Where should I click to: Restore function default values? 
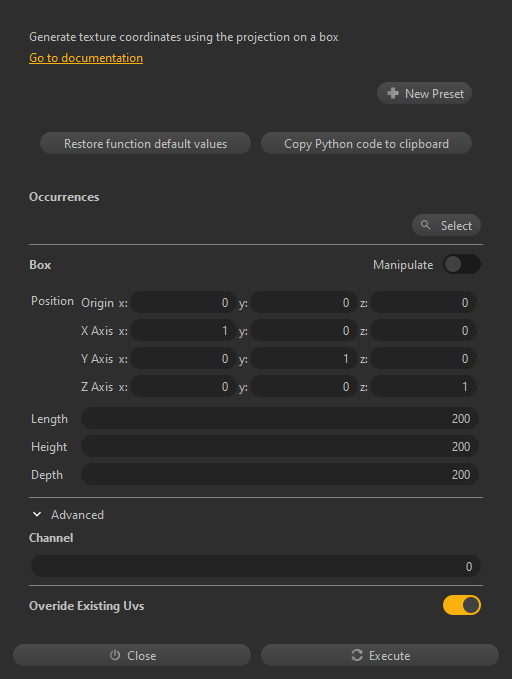(146, 143)
